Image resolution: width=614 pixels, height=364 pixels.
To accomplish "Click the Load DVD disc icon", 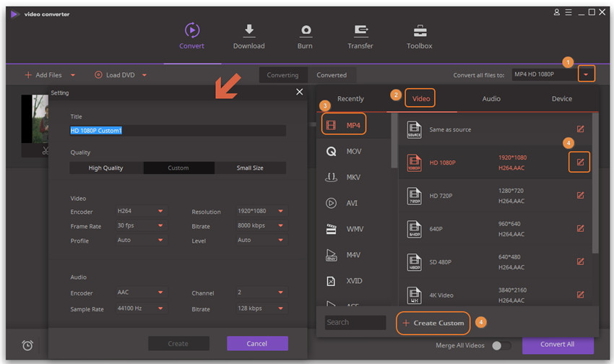I will (x=98, y=75).
